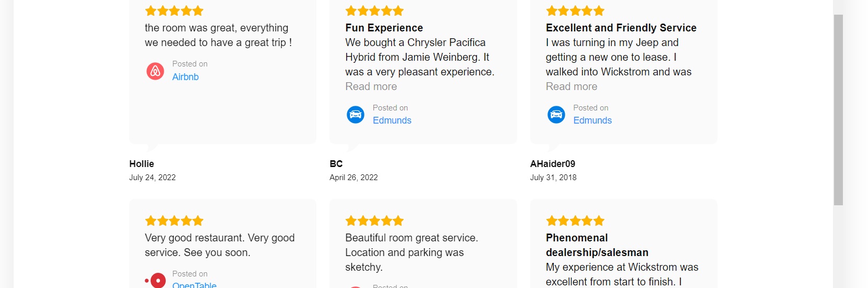Image resolution: width=868 pixels, height=288 pixels.
Task: Click the star rating on BC's review
Action: tap(374, 11)
